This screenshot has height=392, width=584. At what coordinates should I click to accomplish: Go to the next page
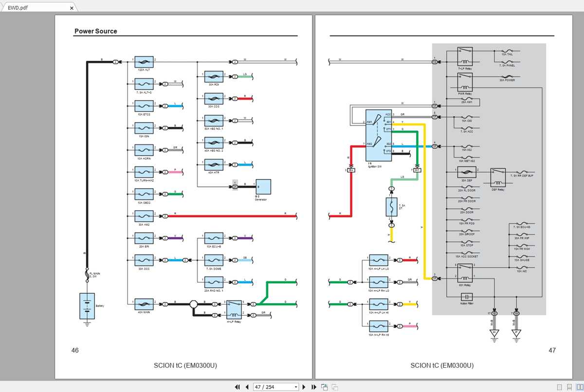click(304, 387)
